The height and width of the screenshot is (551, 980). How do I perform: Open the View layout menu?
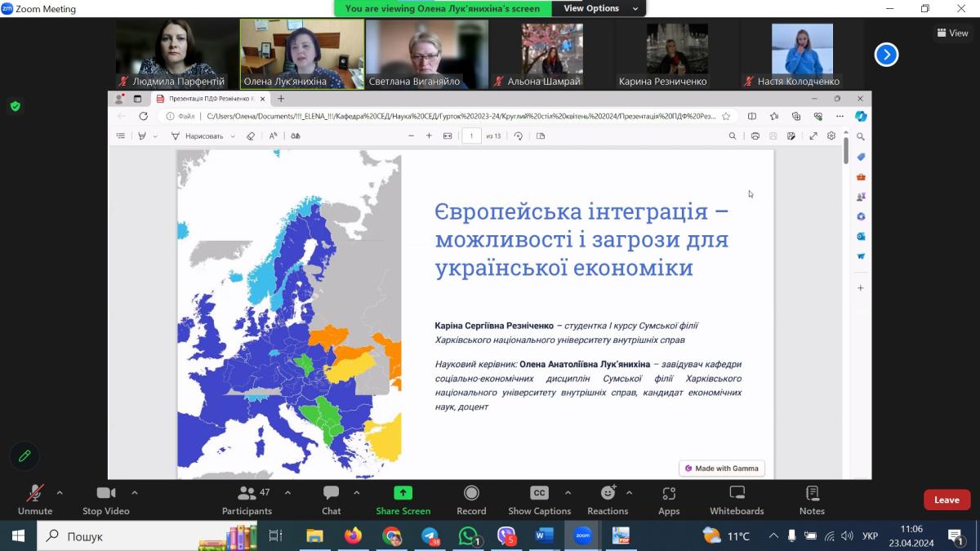click(x=953, y=33)
